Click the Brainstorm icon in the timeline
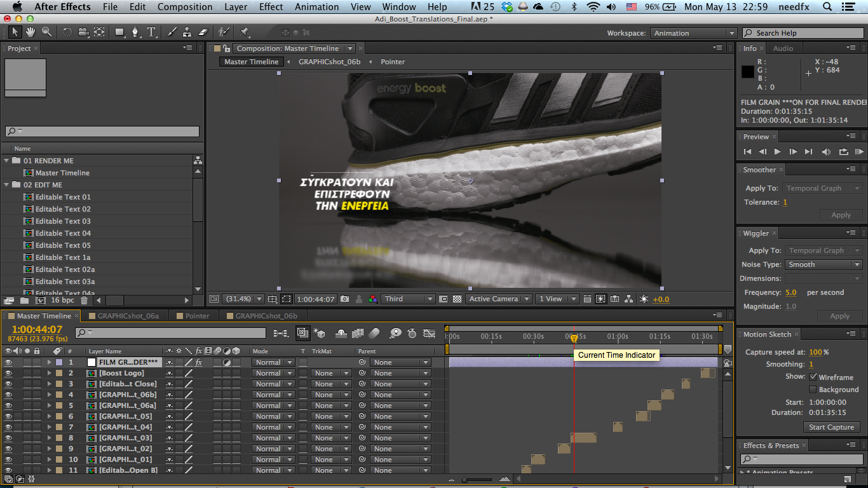Viewport: 868px width, 488px height. (395, 333)
